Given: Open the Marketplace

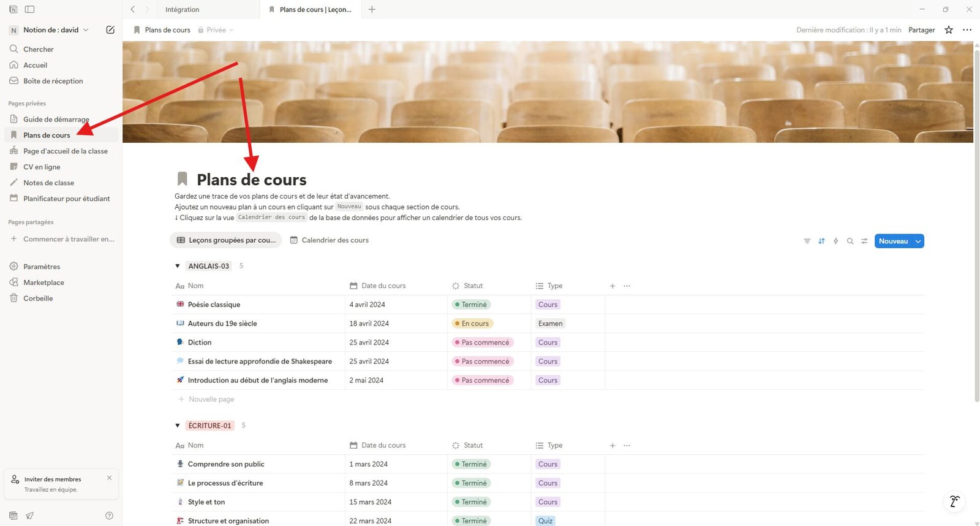Looking at the screenshot, I should point(61,283).
